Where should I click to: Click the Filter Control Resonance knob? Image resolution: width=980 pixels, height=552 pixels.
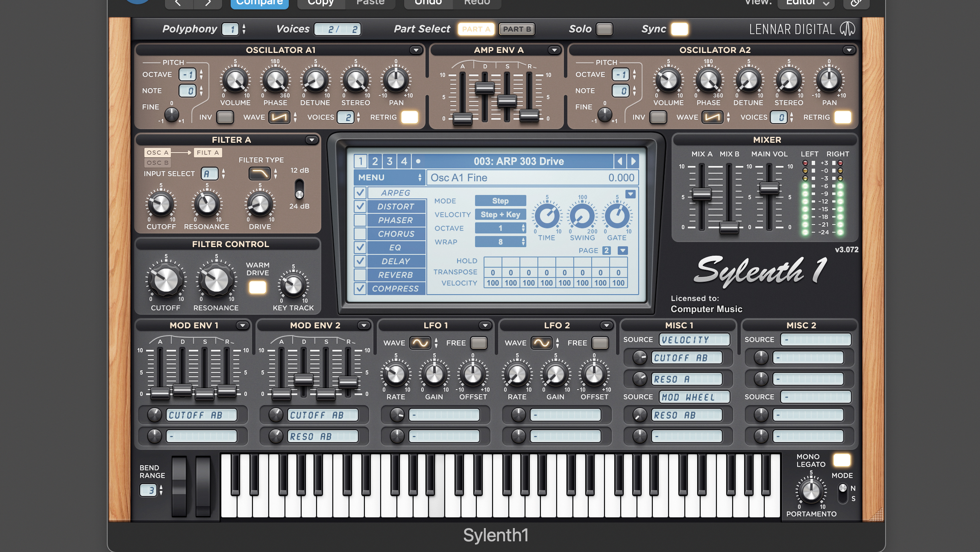[216, 280]
